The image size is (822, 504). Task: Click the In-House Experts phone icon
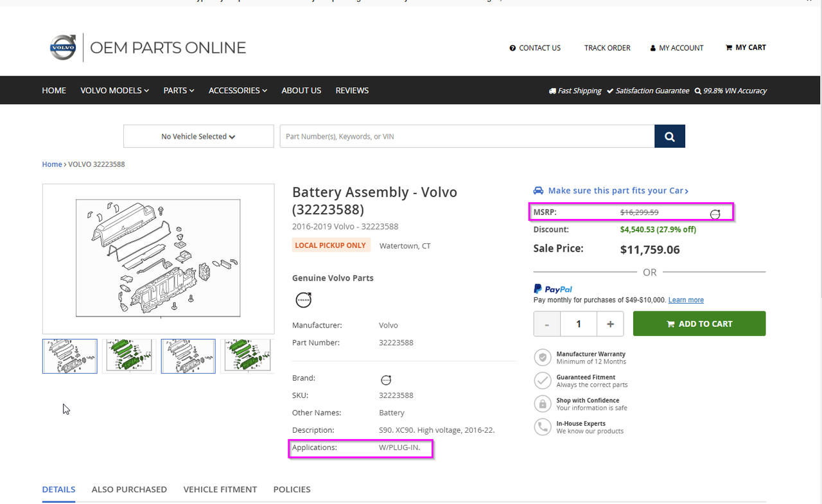543,426
